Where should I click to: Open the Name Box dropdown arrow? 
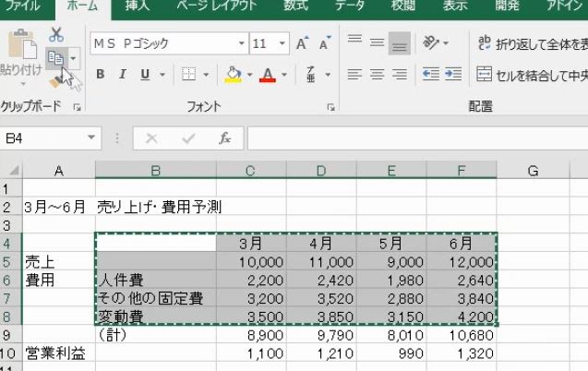[91, 138]
